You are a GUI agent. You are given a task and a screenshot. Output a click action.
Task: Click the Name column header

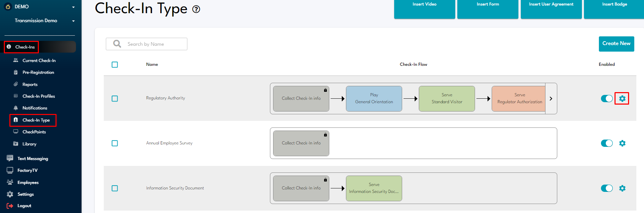click(x=152, y=64)
